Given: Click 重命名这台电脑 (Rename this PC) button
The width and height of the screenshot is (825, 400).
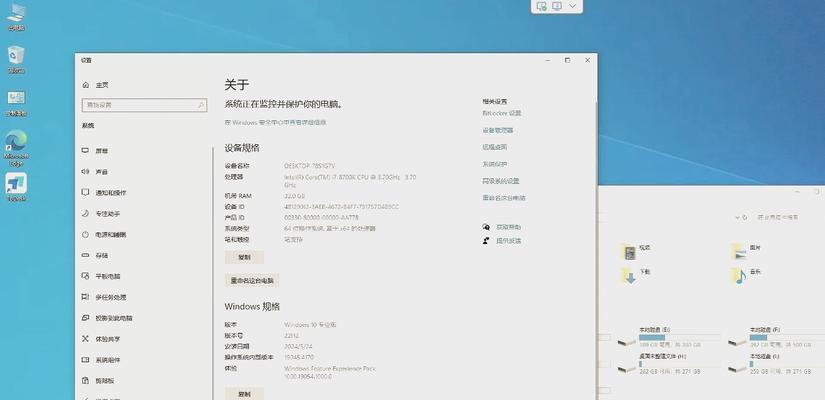Looking at the screenshot, I should pyautogui.click(x=252, y=281).
